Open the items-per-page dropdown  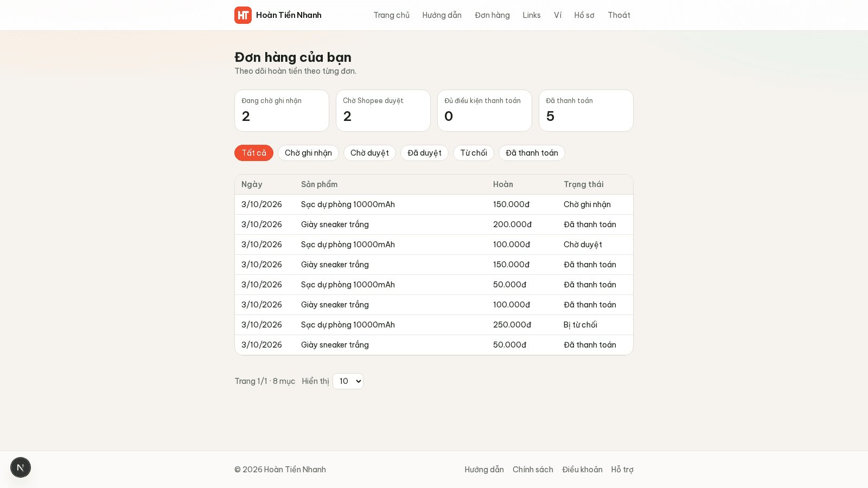348,381
